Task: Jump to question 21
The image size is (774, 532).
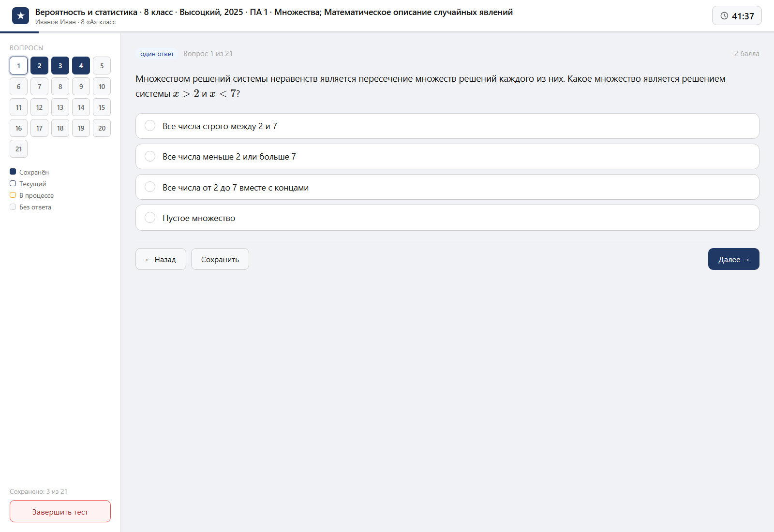Action: [x=18, y=149]
